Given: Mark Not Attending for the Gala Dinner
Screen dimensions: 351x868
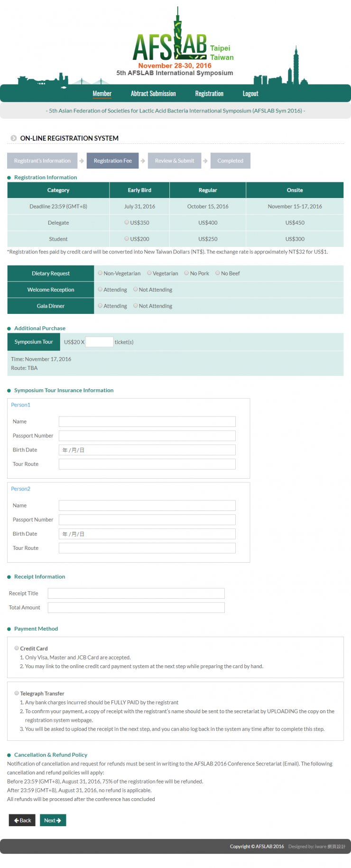Looking at the screenshot, I should click(x=136, y=306).
